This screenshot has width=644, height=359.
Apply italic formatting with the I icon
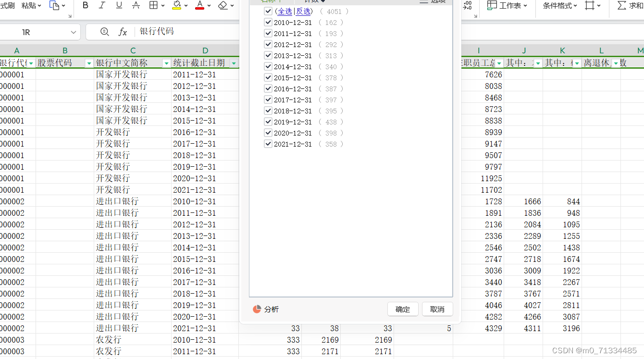(x=102, y=5)
